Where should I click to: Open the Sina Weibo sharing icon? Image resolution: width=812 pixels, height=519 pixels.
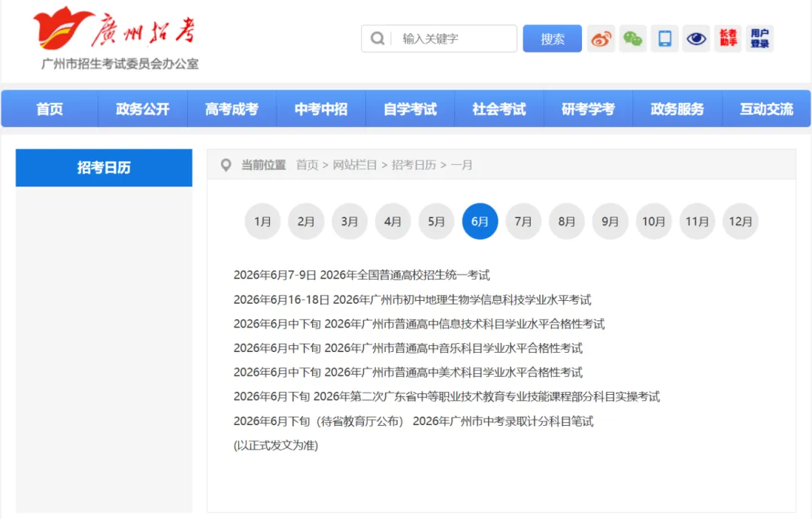[x=600, y=38]
